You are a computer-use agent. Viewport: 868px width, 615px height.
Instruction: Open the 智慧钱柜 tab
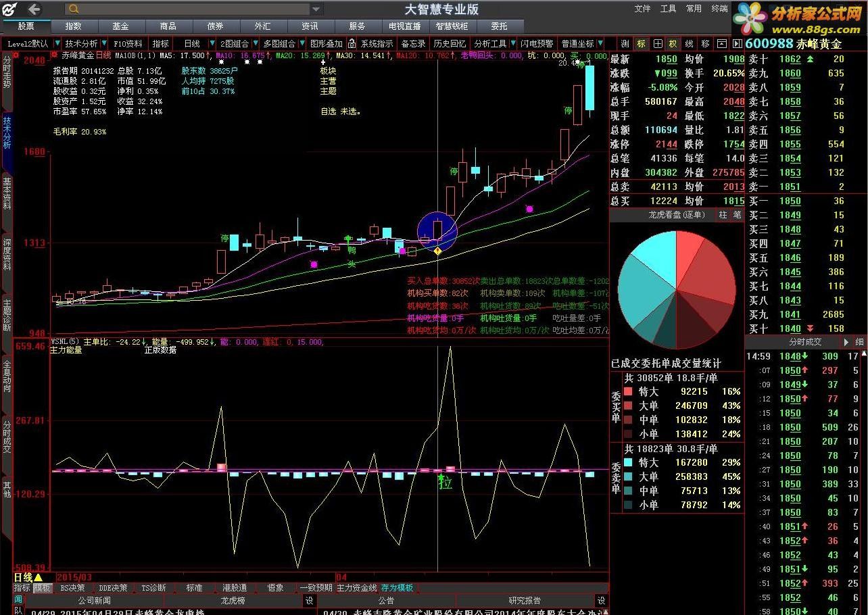[x=452, y=26]
